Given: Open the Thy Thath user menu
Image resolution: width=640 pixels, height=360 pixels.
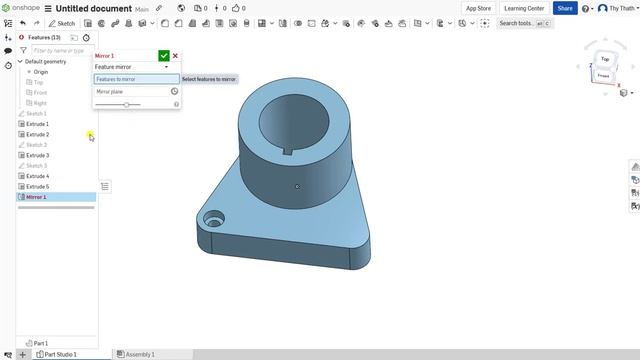Looking at the screenshot, I should (618, 8).
